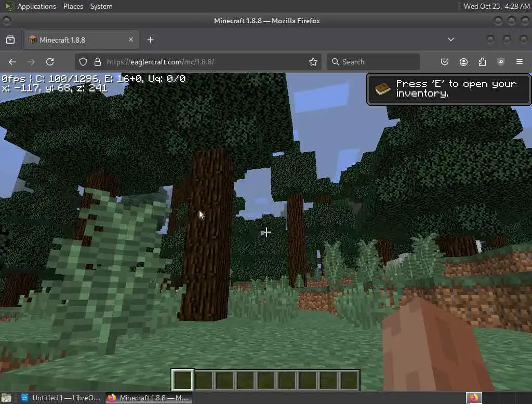Open the Places menu
The height and width of the screenshot is (404, 532).
click(x=73, y=6)
